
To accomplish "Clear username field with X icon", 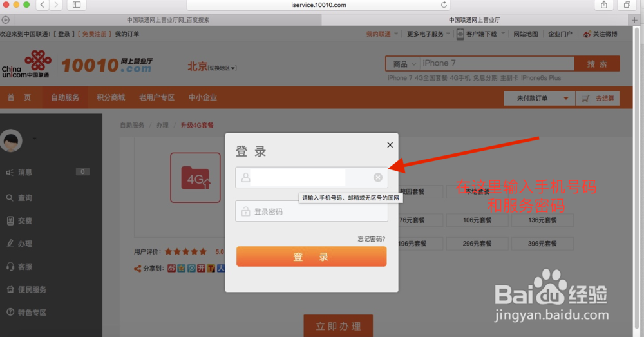I will (x=378, y=177).
